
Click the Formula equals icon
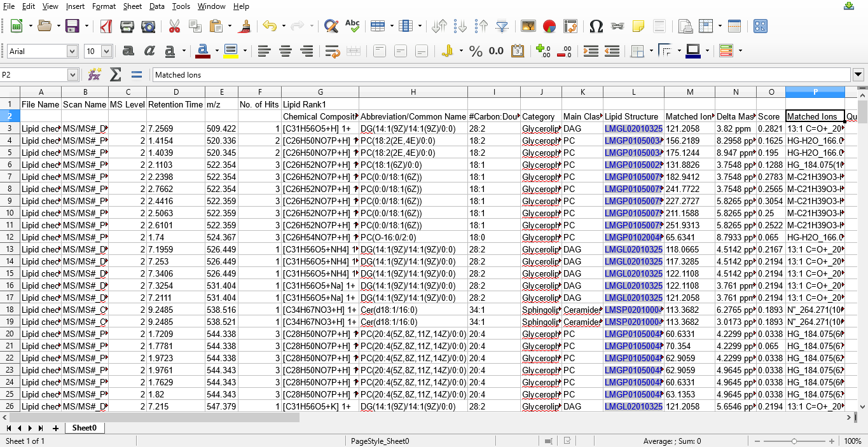pos(136,74)
